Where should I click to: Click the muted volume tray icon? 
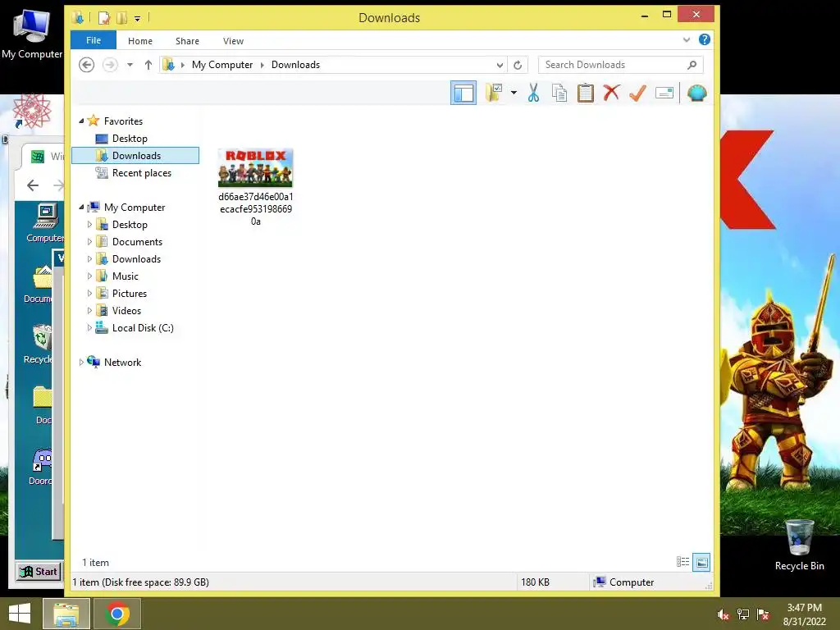[723, 614]
